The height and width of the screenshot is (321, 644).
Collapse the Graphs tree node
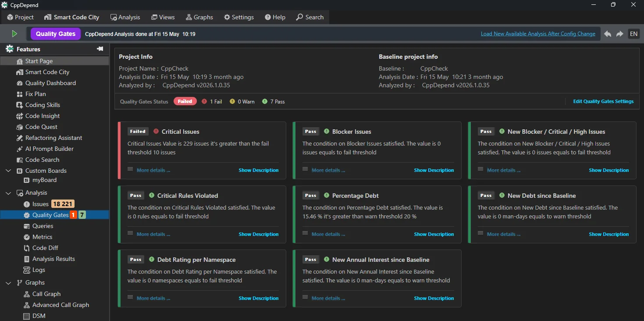pyautogui.click(x=8, y=283)
